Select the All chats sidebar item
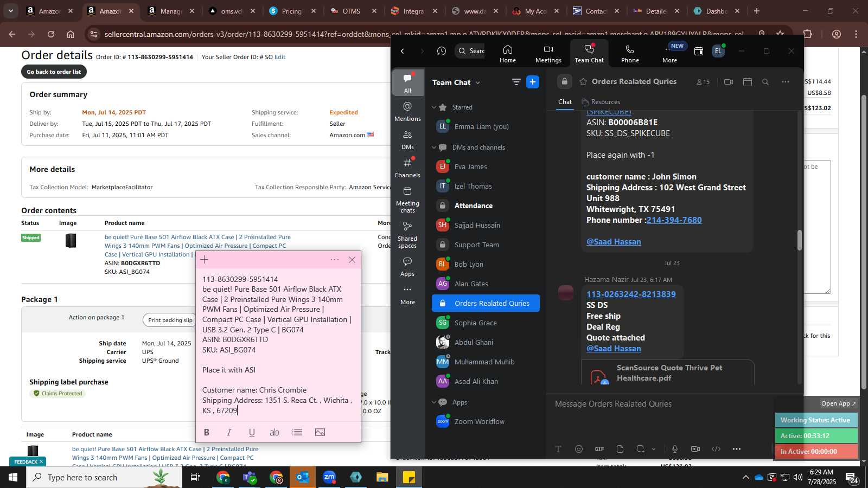Image resolution: width=868 pixels, height=488 pixels. (x=407, y=82)
